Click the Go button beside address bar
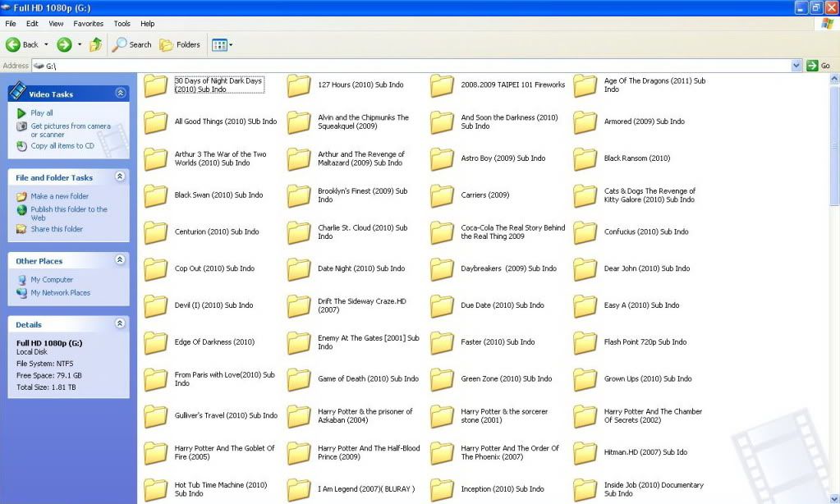Screen dimensions: 840x504 (x=819, y=66)
